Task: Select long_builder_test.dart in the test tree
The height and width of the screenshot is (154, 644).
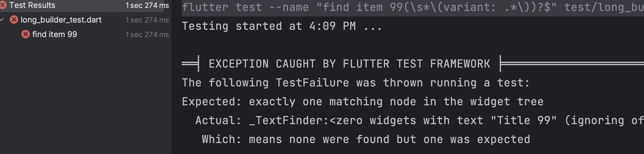Action: 61,20
